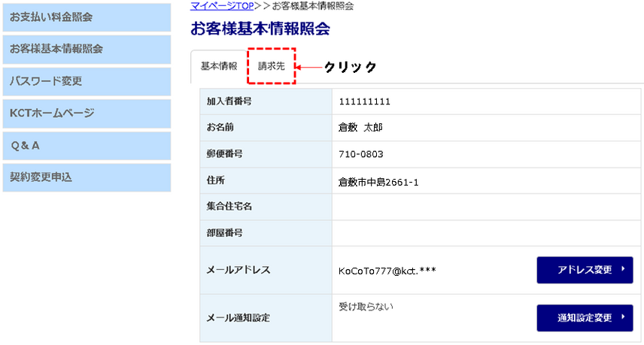The height and width of the screenshot is (345, 644).
Task: Click the マイページTOP breadcrumb link
Action: point(222,5)
